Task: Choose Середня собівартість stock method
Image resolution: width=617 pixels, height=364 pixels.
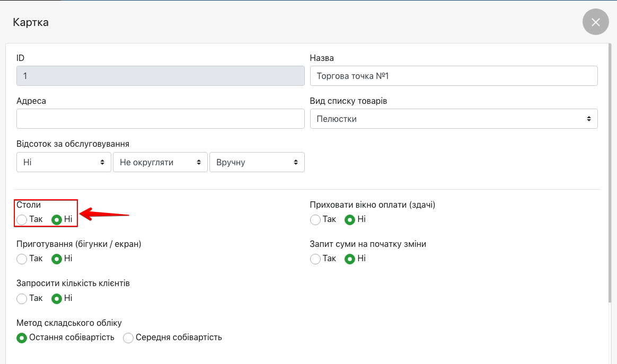Action: click(128, 338)
